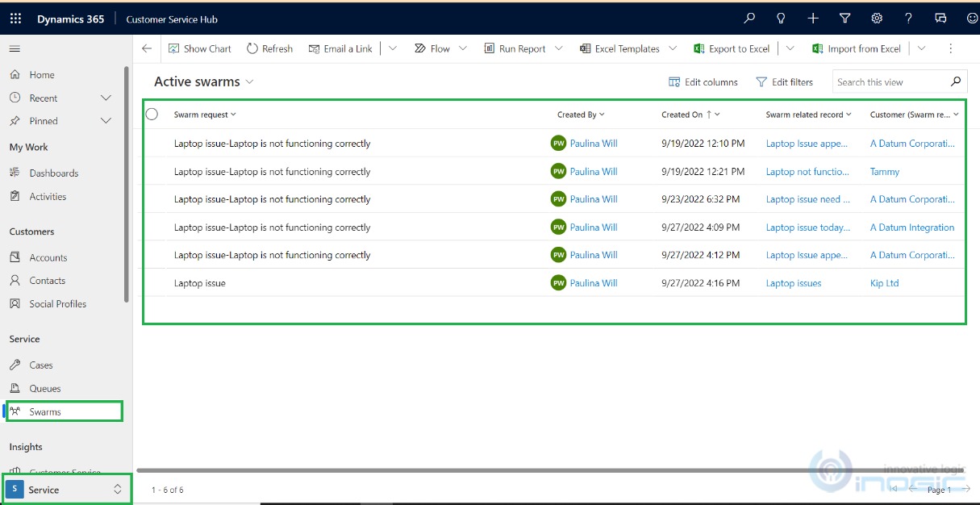Sort by Swarm request column header

click(x=205, y=115)
